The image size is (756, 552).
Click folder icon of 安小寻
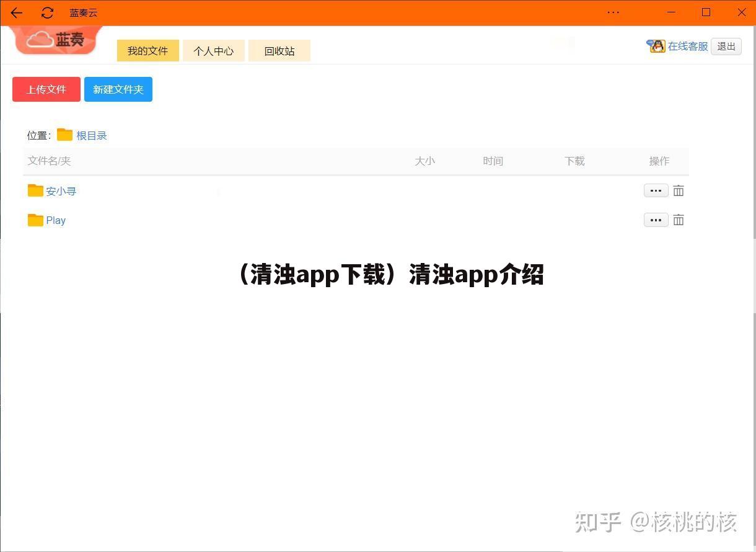click(x=35, y=190)
